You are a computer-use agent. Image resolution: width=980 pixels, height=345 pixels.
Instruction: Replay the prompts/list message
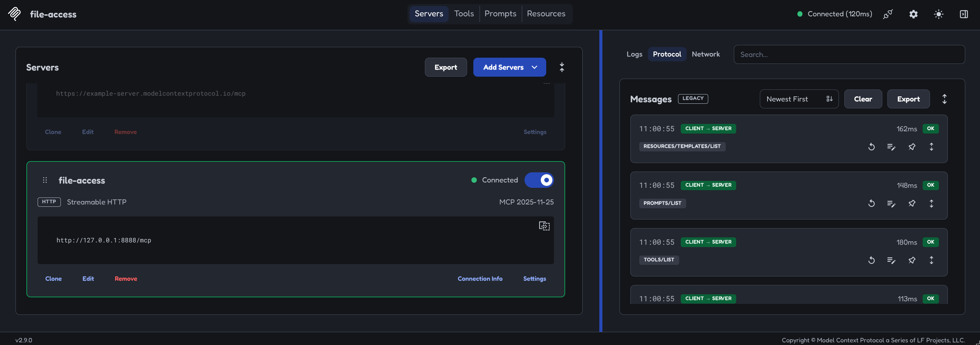871,203
